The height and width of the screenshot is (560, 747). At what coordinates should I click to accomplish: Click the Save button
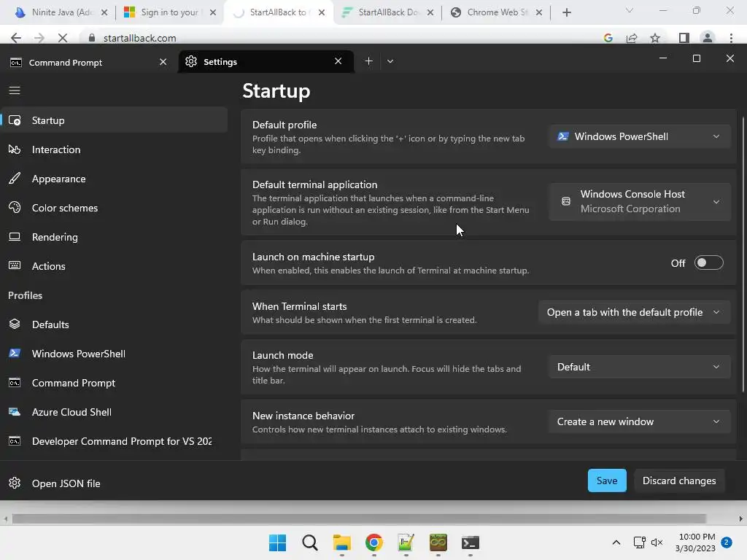coord(607,481)
